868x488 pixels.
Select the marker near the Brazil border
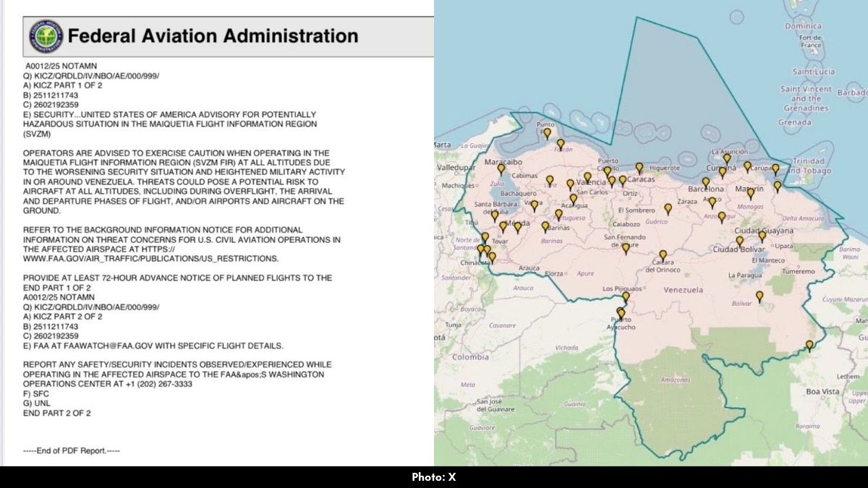pos(810,345)
